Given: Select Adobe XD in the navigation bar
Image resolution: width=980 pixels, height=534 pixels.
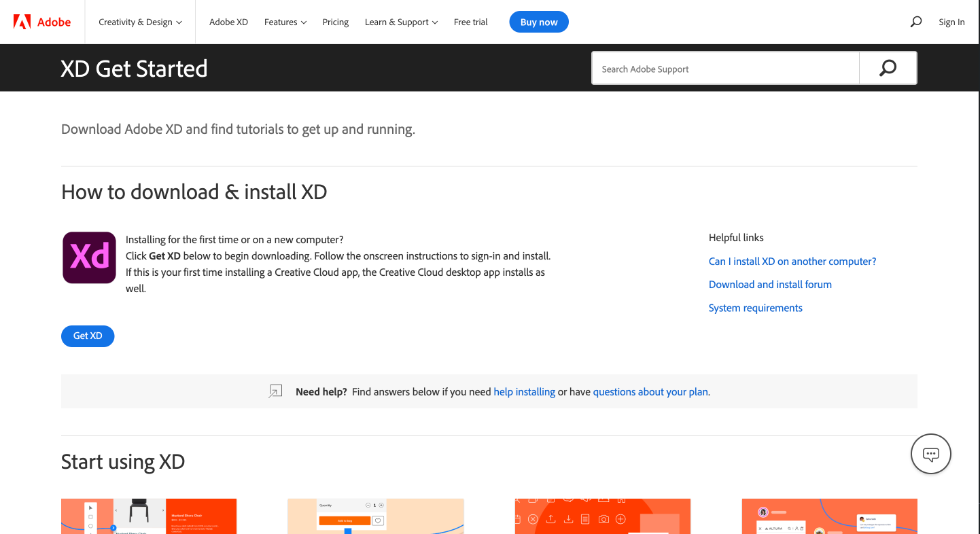Looking at the screenshot, I should click(228, 21).
